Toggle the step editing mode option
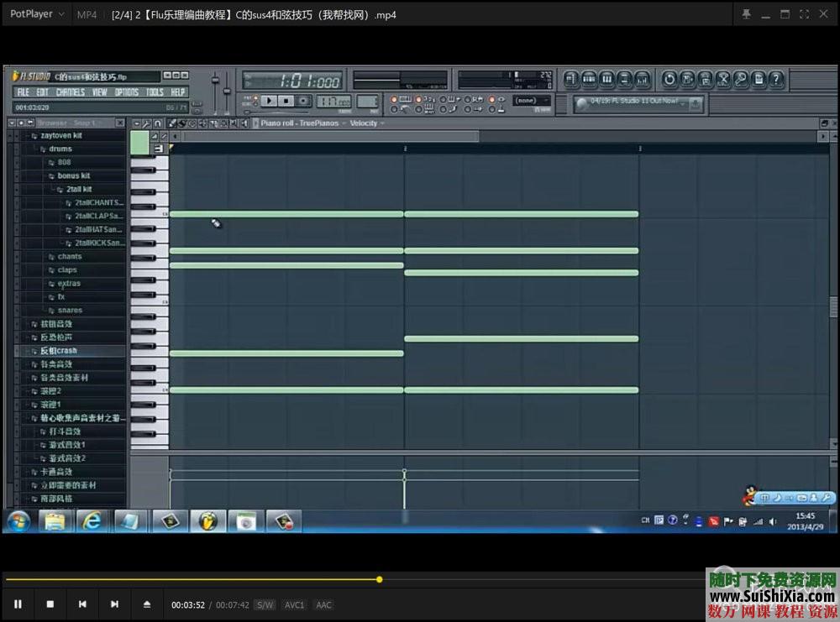This screenshot has width=840, height=622. click(x=450, y=110)
